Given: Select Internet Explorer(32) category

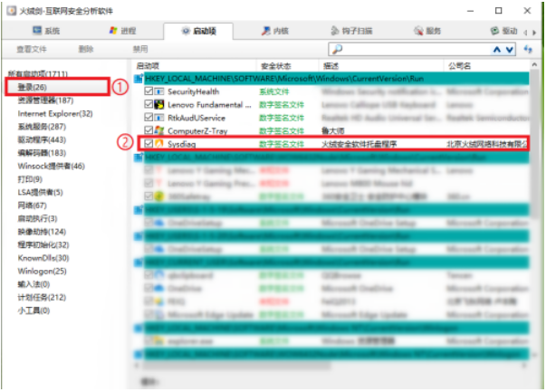Looking at the screenshot, I should pos(55,113).
